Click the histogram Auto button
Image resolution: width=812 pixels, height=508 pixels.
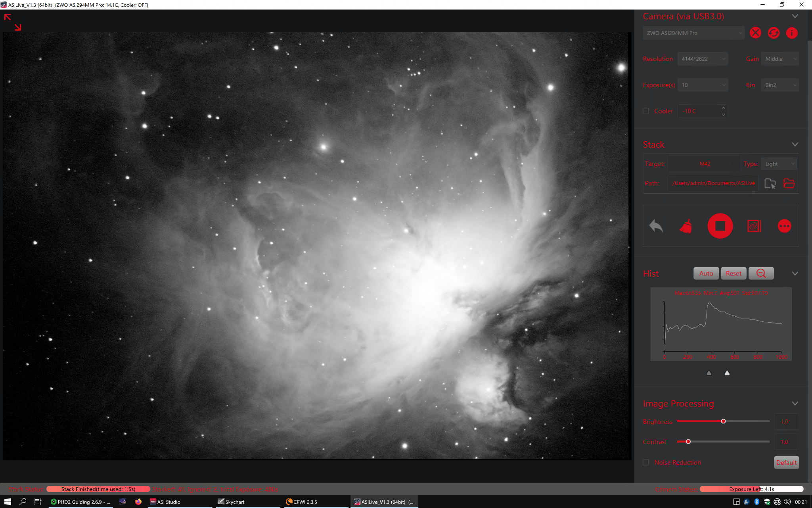point(706,273)
